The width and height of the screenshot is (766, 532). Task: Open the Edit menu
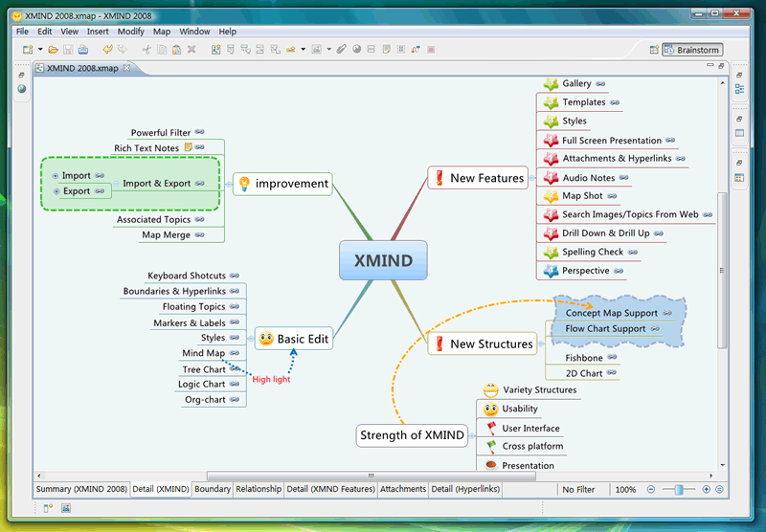pyautogui.click(x=44, y=32)
